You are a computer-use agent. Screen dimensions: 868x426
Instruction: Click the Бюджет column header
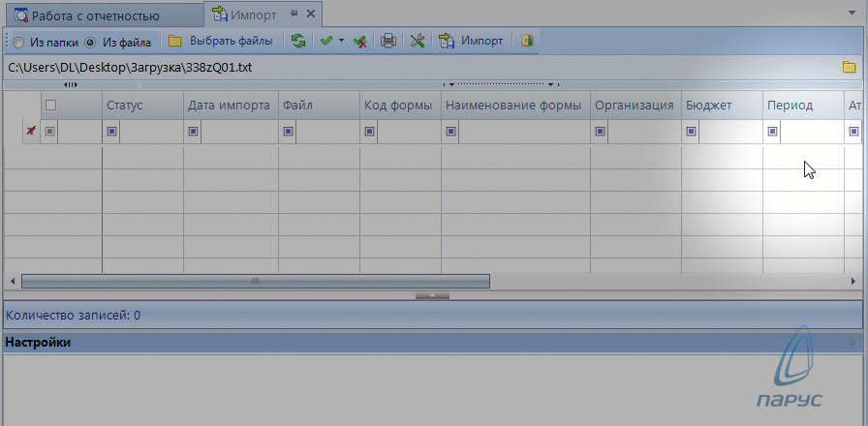722,106
